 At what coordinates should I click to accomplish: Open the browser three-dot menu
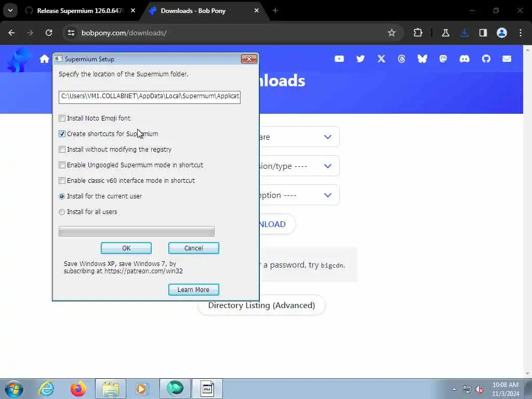[521, 33]
